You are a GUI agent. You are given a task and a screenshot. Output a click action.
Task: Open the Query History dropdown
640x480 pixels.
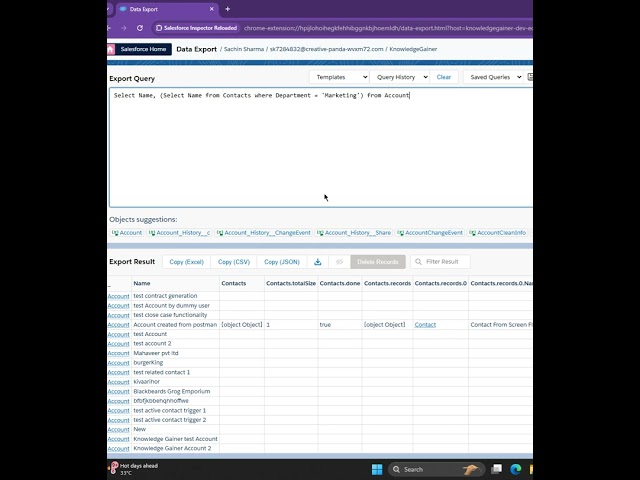[400, 77]
